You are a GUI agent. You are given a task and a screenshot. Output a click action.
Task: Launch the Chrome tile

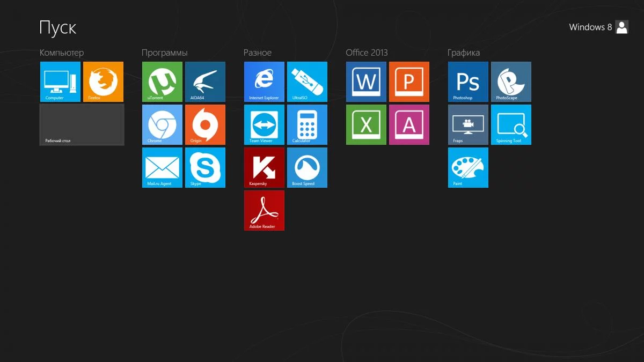click(162, 124)
